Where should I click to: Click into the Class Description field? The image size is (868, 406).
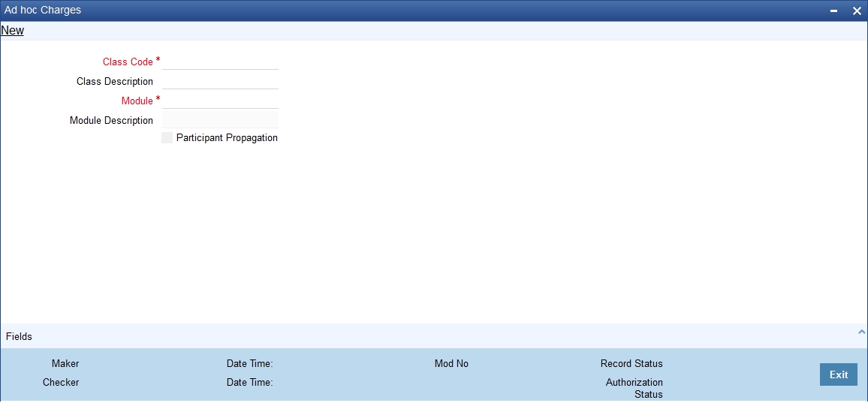click(220, 81)
